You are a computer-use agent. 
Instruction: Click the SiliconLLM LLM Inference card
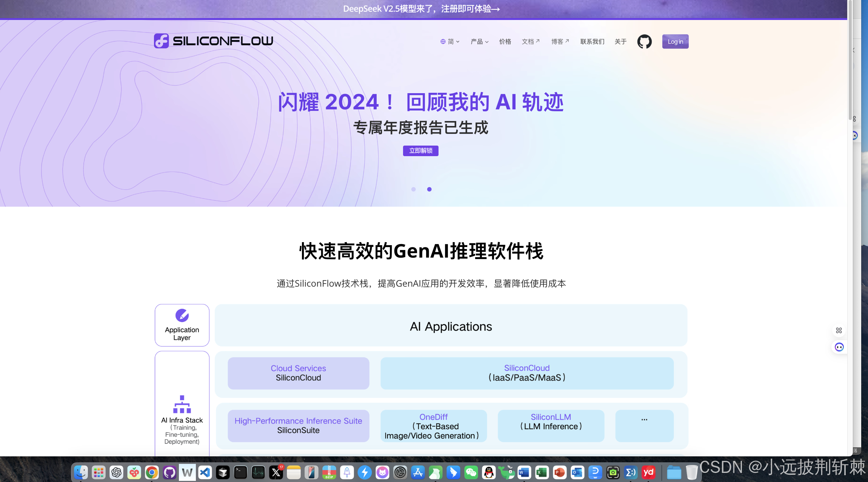coord(551,426)
